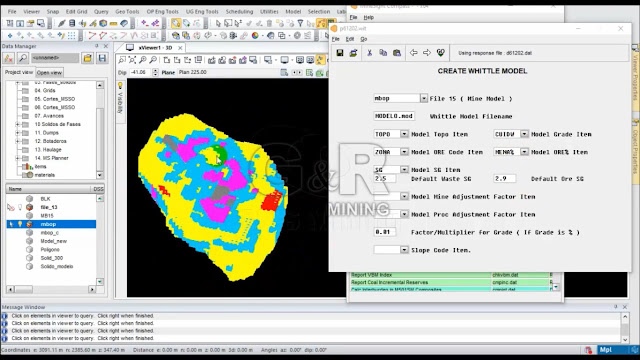This screenshot has height=360, width=640.
Task: Save the Whittle panel response file
Action: pyautogui.click(x=340, y=53)
